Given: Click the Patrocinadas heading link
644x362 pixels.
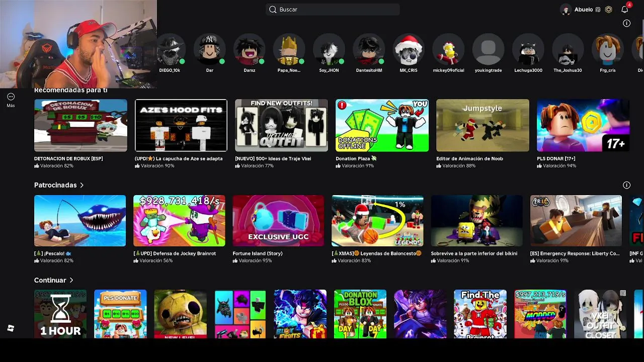Looking at the screenshot, I should point(55,185).
